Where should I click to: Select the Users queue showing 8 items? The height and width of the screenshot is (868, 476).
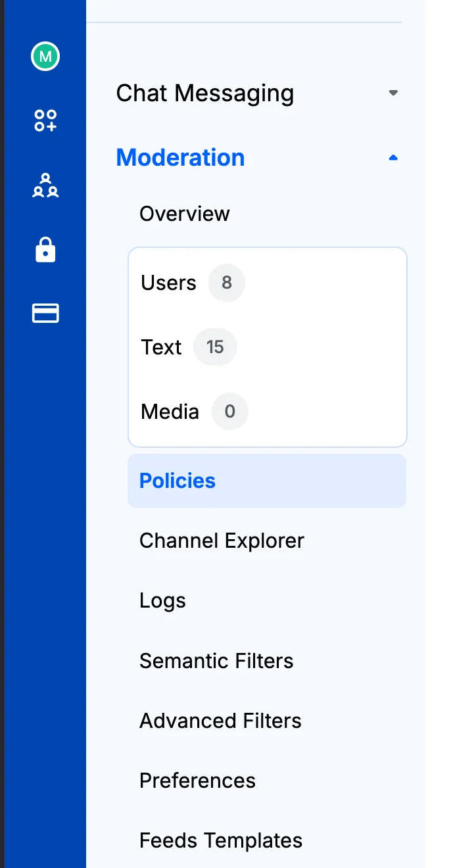[x=168, y=283]
